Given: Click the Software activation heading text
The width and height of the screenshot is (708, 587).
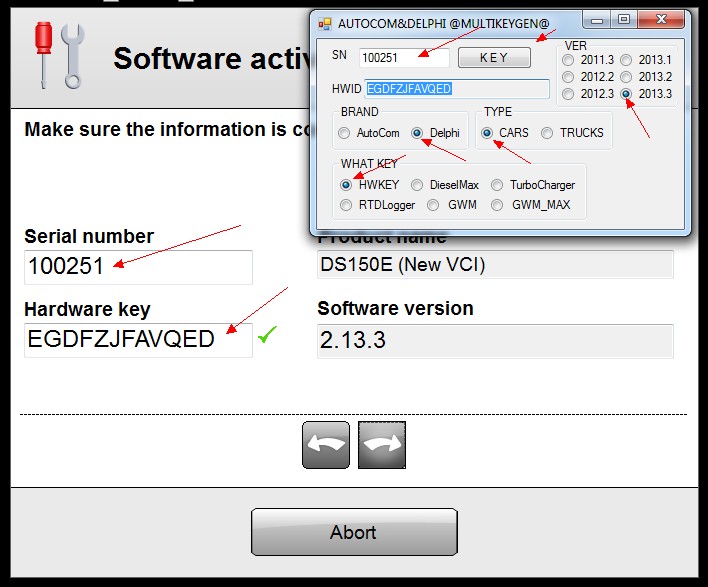Looking at the screenshot, I should (211, 59).
